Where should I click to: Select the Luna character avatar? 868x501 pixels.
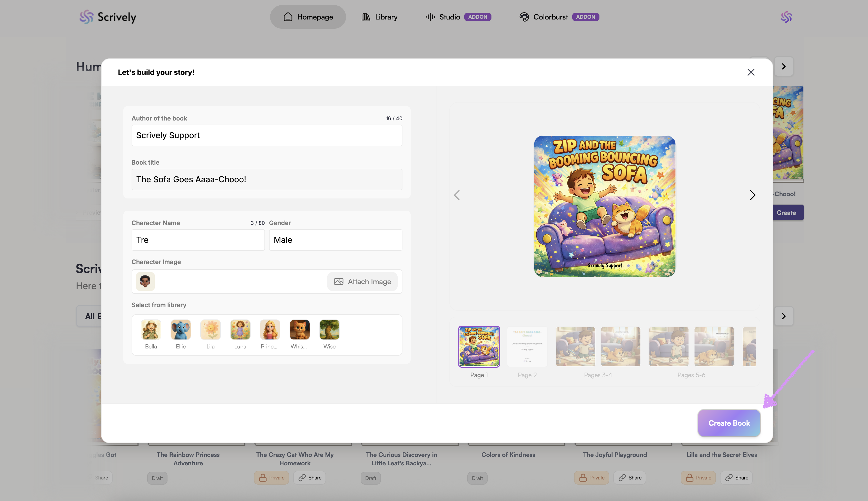[x=240, y=330]
